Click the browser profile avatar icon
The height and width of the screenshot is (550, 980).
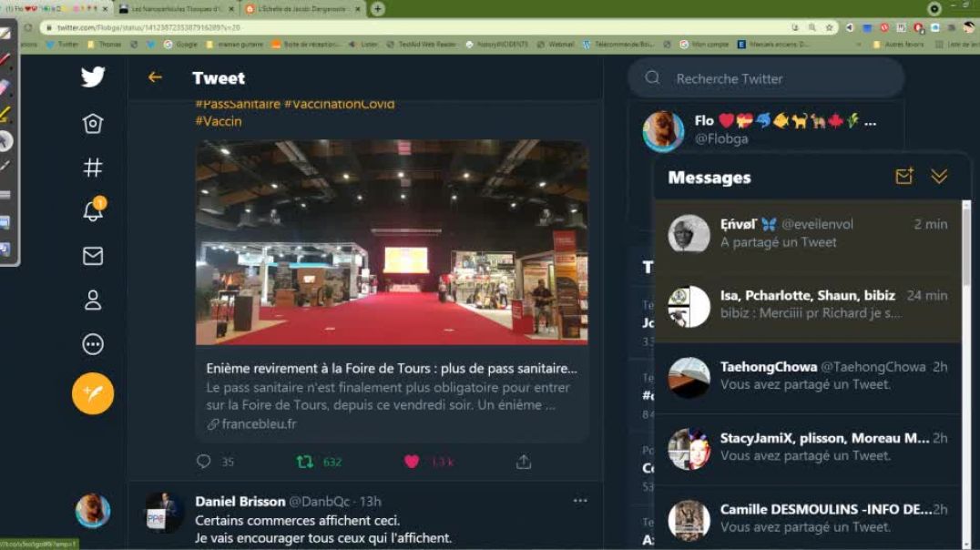968,27
